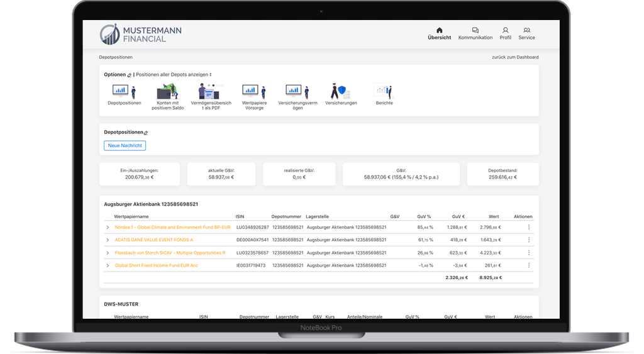The image size is (644, 354).
Task: Edit Depotpositionen heading via pencil icon
Action: pos(146,133)
